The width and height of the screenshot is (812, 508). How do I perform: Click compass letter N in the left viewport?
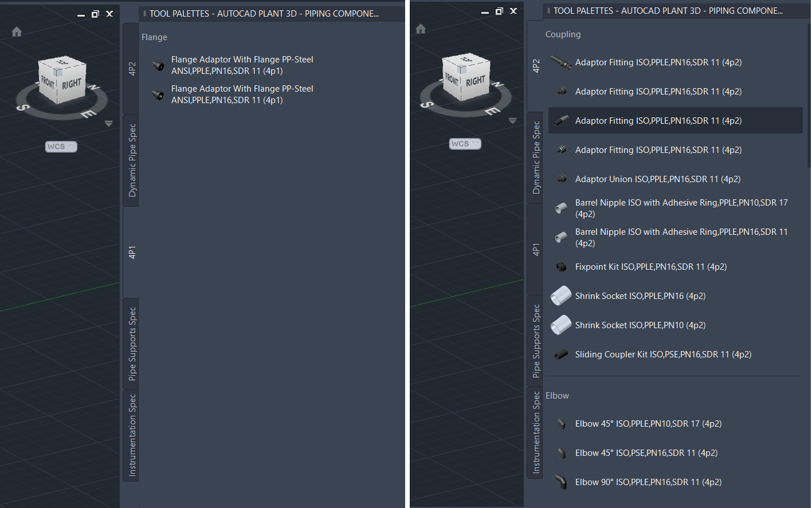(x=94, y=88)
